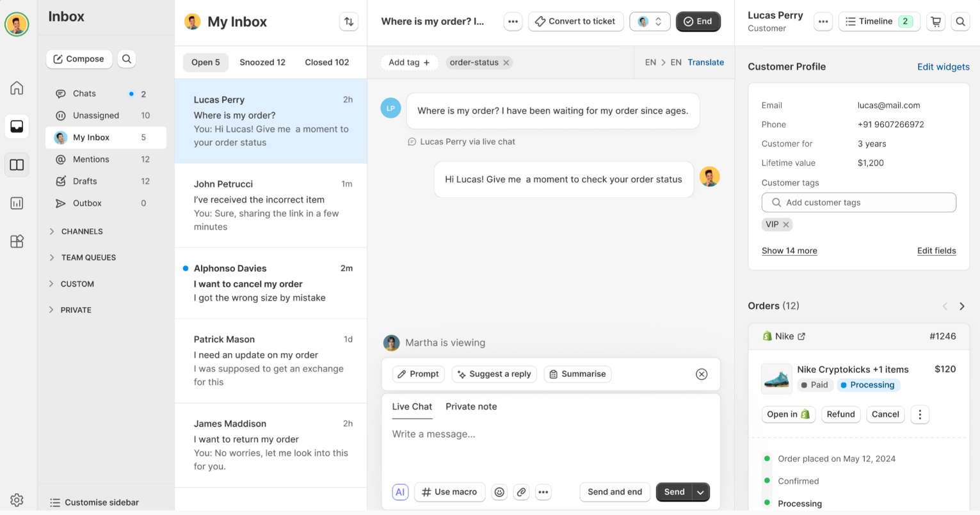Click the Refund button for Nike order
The image size is (980, 515).
[x=840, y=415]
